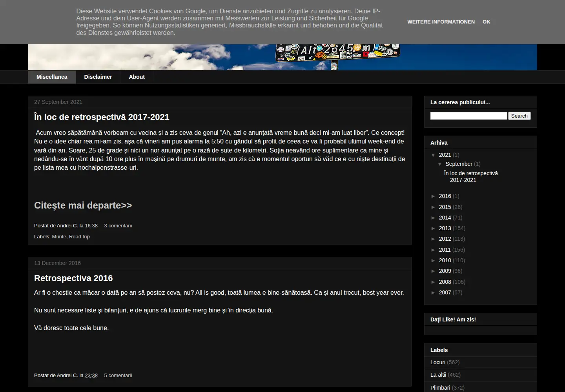Open the 2009 archive link
The image size is (565, 392).
(445, 271)
